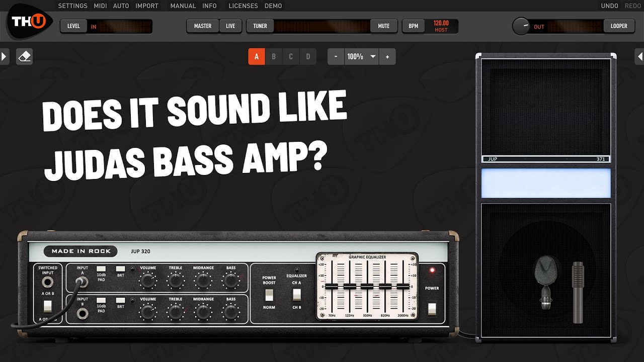The width and height of the screenshot is (644, 362).
Task: Open the MIDI menu
Action: pos(100,6)
